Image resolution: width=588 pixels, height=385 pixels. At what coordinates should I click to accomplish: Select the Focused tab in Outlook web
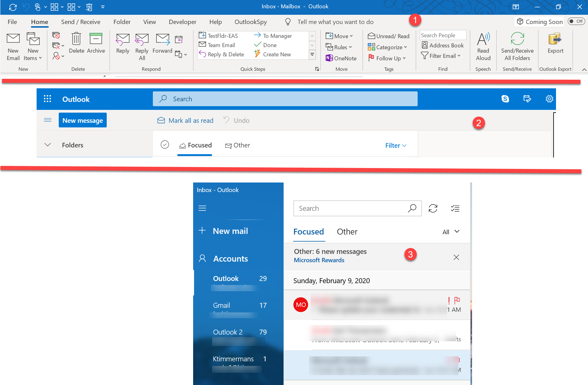pyautogui.click(x=196, y=145)
